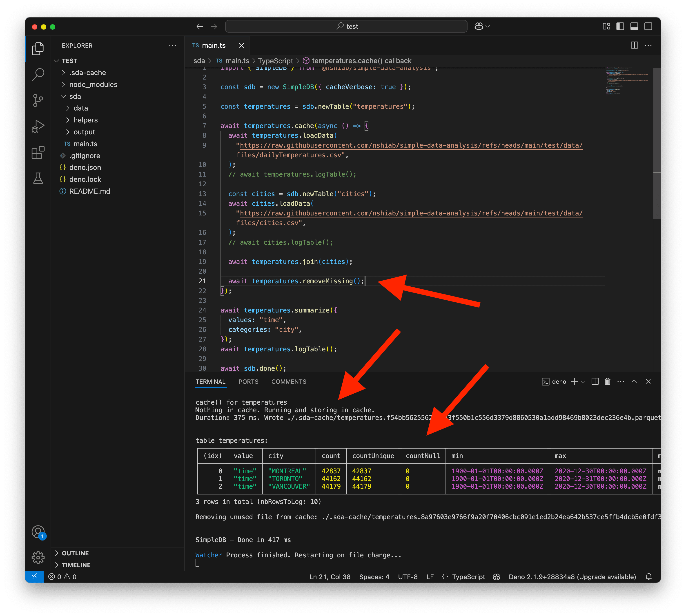Open editor More Actions ellipsis

coord(648,45)
